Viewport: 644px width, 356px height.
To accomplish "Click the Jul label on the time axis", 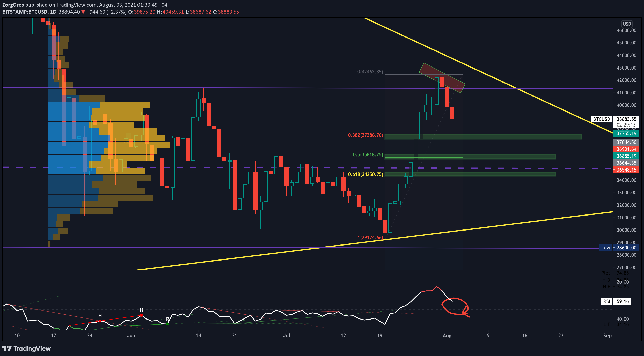I will 287,336.
